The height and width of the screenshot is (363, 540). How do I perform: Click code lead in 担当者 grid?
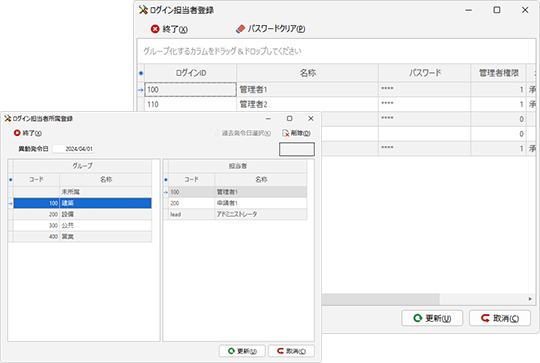(x=192, y=214)
